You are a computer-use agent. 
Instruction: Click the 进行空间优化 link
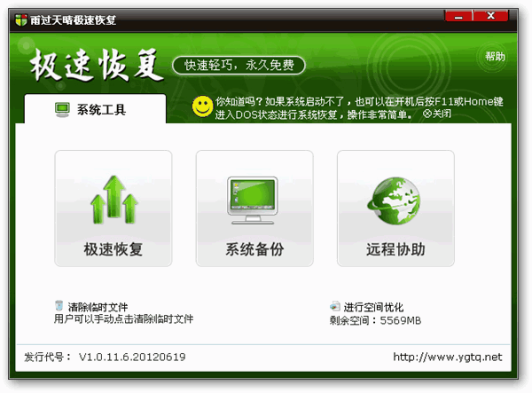[x=373, y=307]
